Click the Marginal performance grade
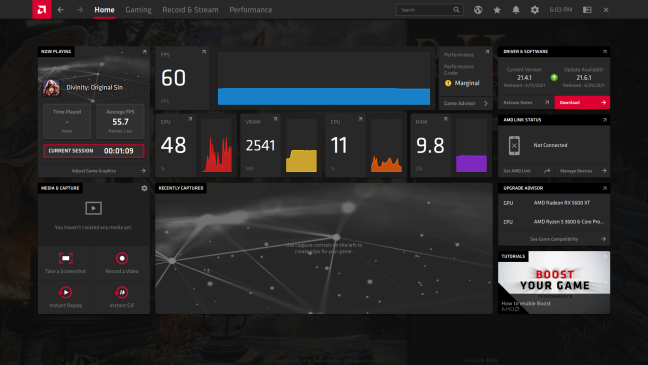 (467, 83)
